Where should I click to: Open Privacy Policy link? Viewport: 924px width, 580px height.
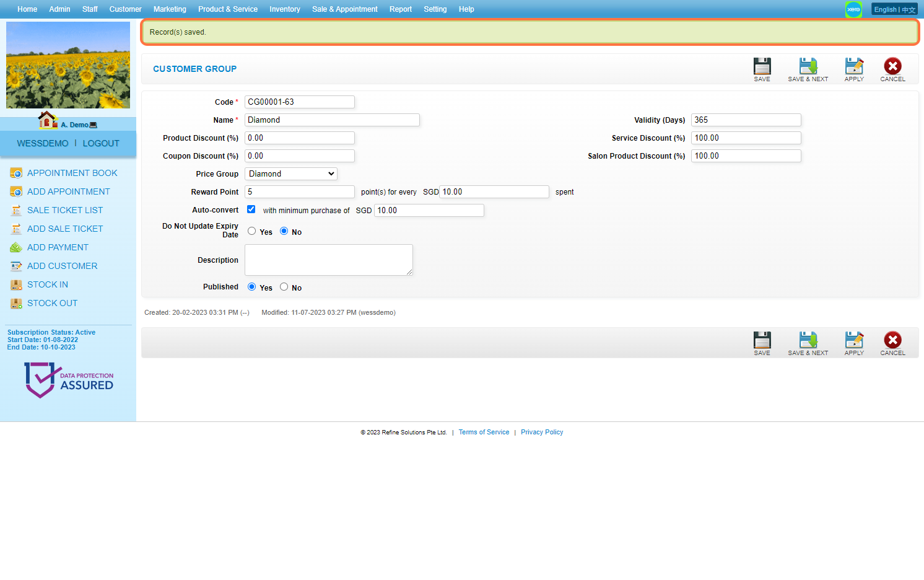coord(542,433)
